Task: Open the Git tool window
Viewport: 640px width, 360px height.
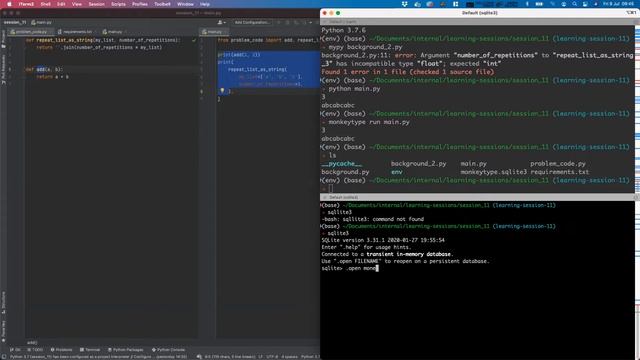Action: [x=16, y=350]
